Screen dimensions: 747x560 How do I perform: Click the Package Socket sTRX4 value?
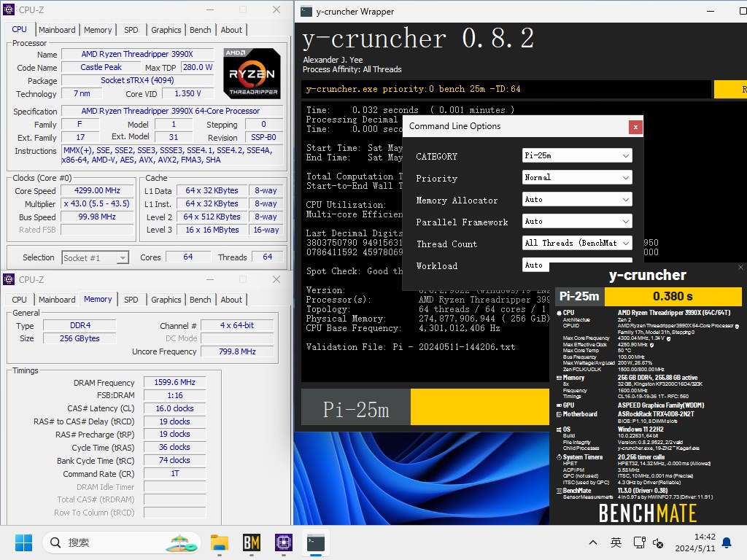tap(137, 80)
